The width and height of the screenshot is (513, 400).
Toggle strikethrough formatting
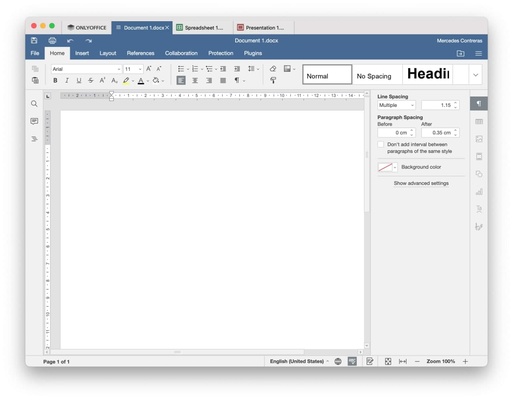click(x=90, y=80)
